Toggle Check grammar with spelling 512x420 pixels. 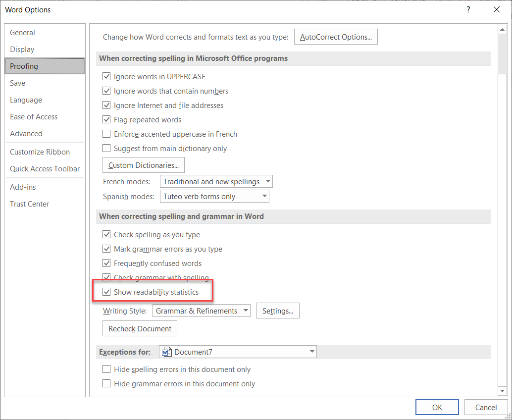[106, 277]
